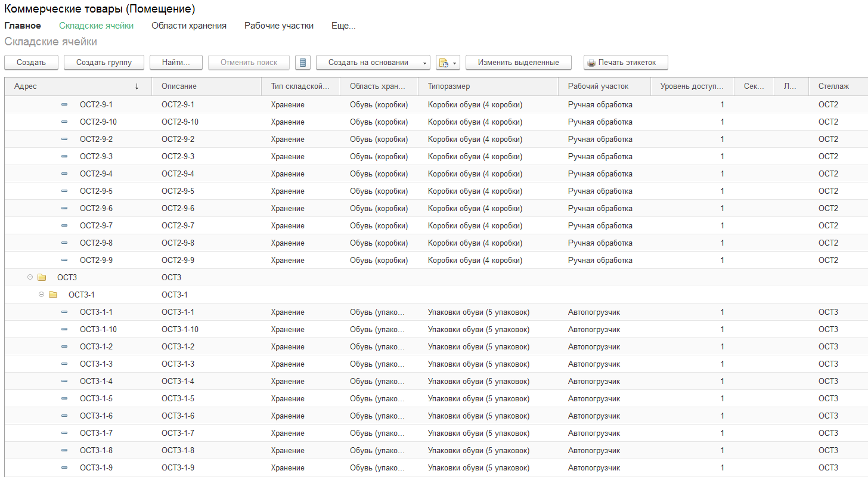Click the printer icon on Печать этикеток
Viewport: 868px width, 477px height.
(x=591, y=63)
